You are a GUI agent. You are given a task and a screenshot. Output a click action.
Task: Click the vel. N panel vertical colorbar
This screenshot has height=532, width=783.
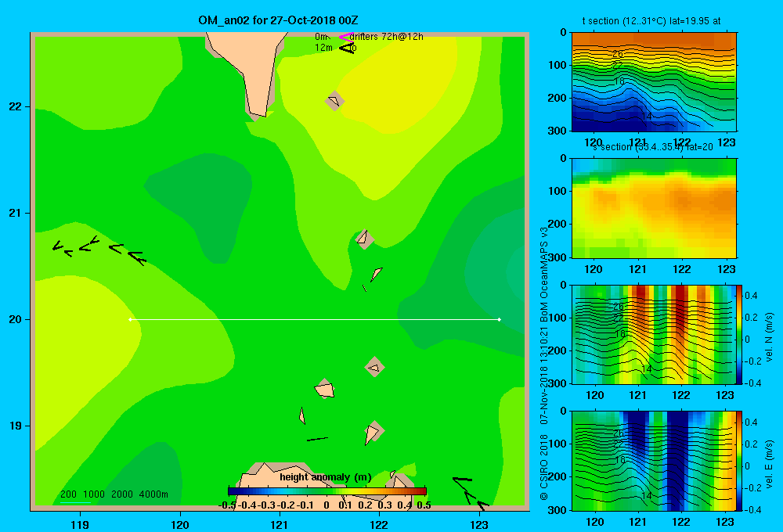click(739, 334)
